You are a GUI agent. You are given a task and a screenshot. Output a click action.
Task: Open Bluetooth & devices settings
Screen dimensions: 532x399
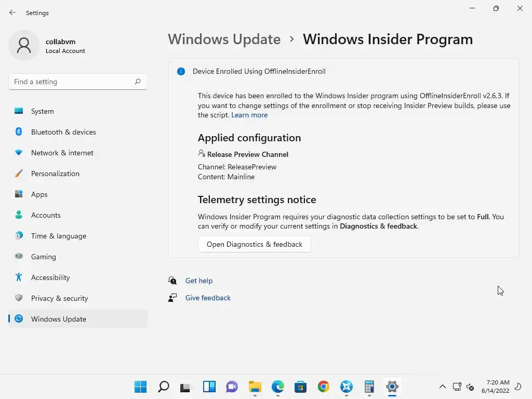[78, 132]
